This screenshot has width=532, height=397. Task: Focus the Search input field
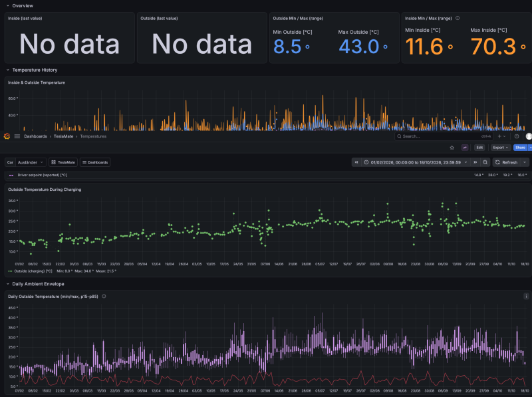tap(444, 136)
